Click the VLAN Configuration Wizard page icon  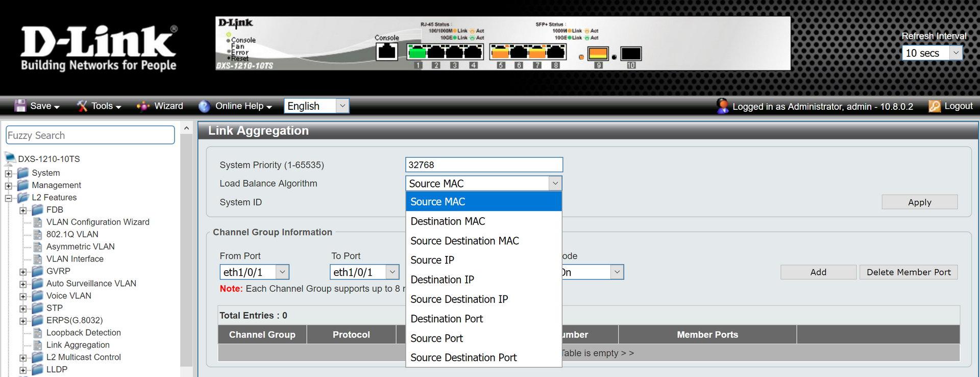pos(38,222)
